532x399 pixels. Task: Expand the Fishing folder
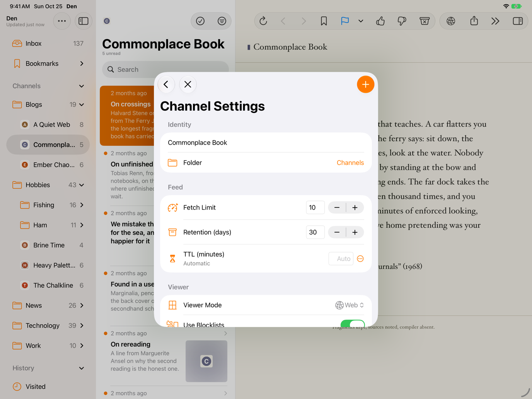[x=82, y=205]
